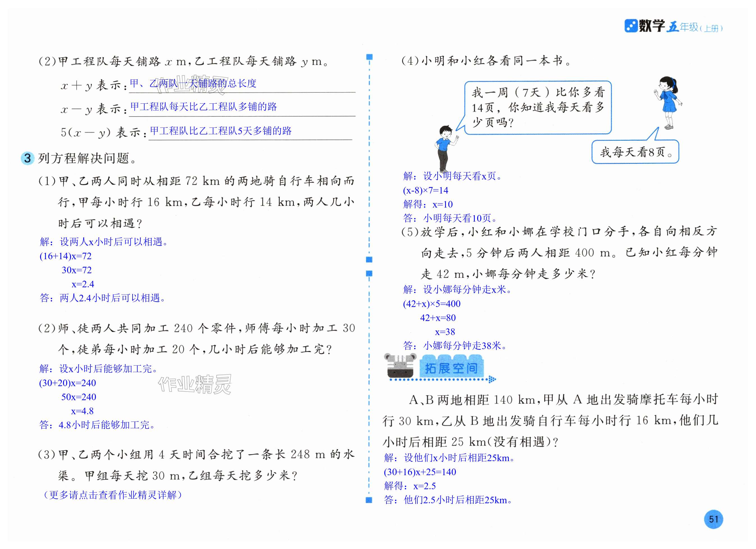756x549 pixels.
Task: Click the result x=38
Action: point(445,332)
